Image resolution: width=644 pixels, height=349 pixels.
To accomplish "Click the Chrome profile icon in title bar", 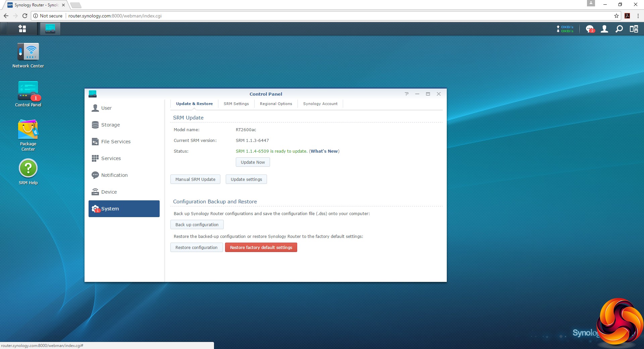I will click(591, 3).
